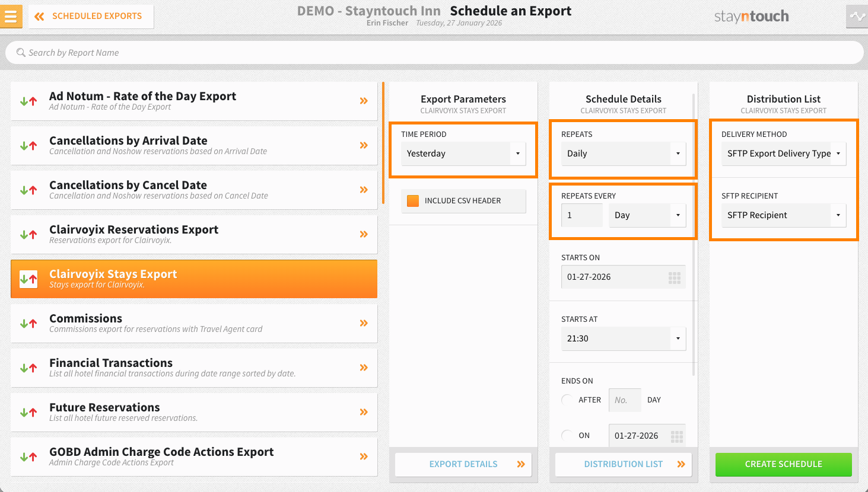This screenshot has width=868, height=492.
Task: Open the Repeats Every unit dropdown showing Day
Action: 647,215
